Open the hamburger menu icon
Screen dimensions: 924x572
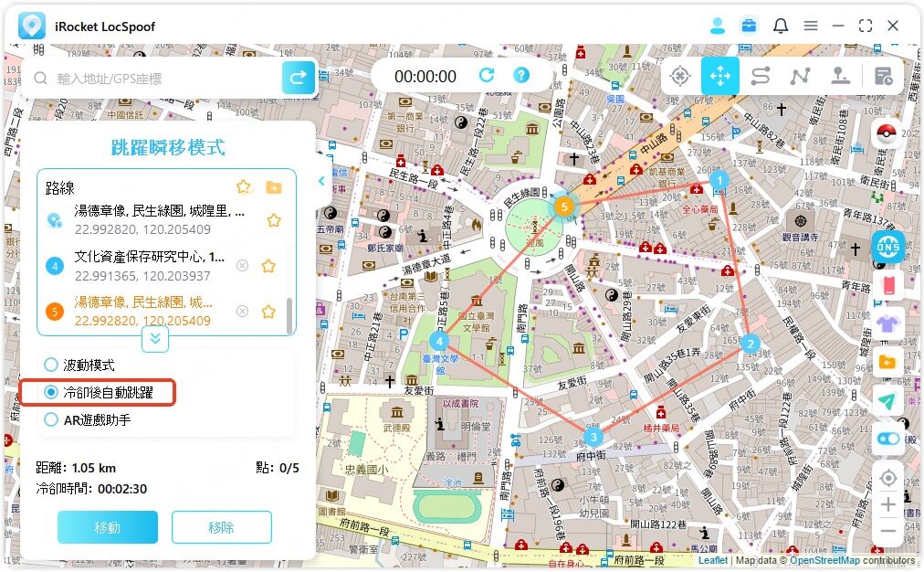811,26
